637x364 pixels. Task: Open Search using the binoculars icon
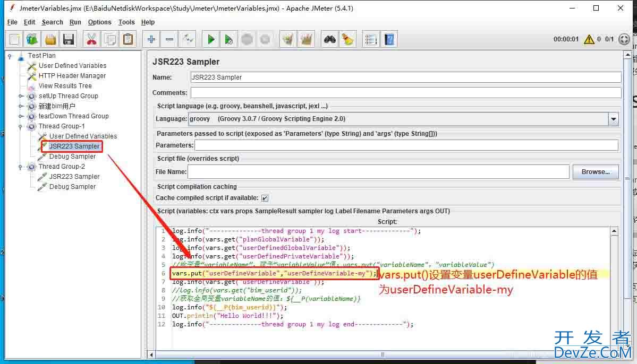(x=329, y=39)
